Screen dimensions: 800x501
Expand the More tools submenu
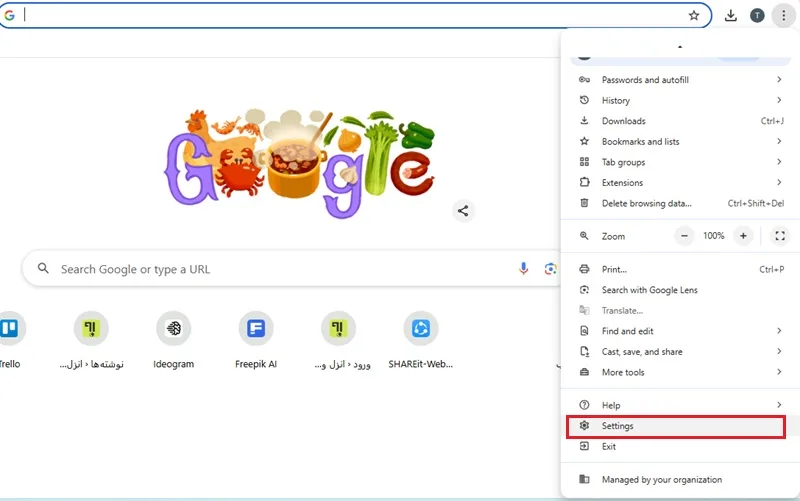(x=681, y=372)
